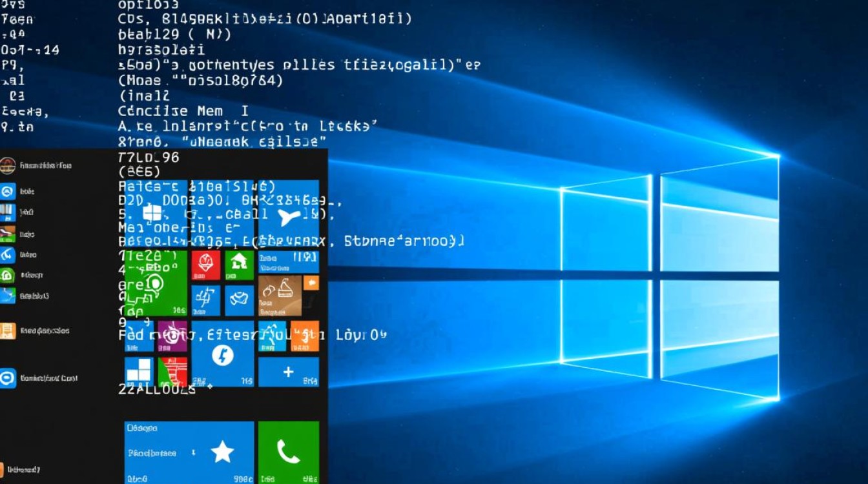Screen dimensions: 868x484
Task: Click the blue envelope tile
Action: click(239, 300)
